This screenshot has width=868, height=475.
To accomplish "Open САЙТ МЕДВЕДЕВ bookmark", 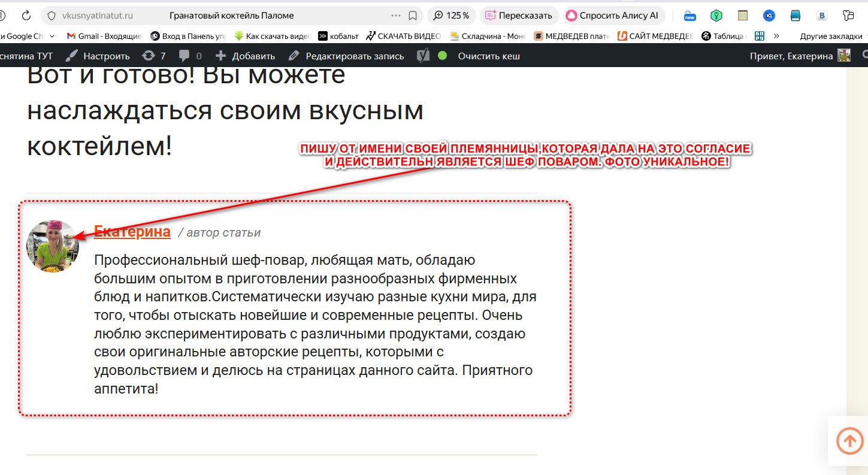I will pyautogui.click(x=655, y=36).
